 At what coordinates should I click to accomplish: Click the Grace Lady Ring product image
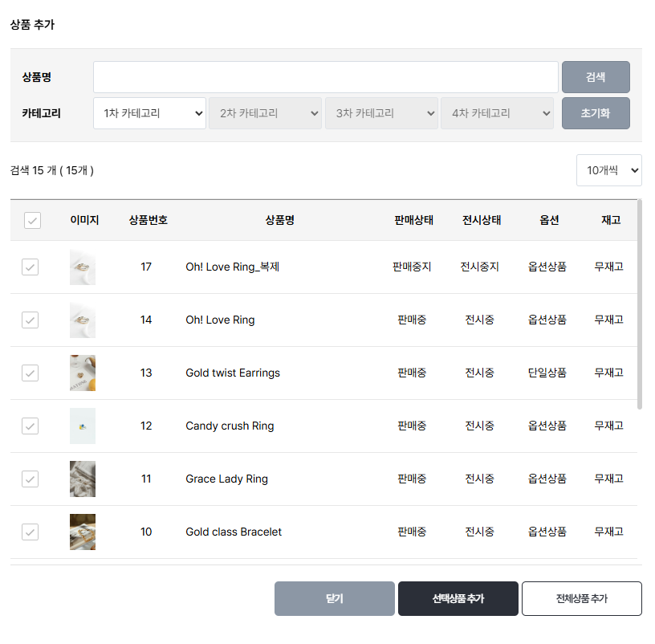tap(83, 479)
